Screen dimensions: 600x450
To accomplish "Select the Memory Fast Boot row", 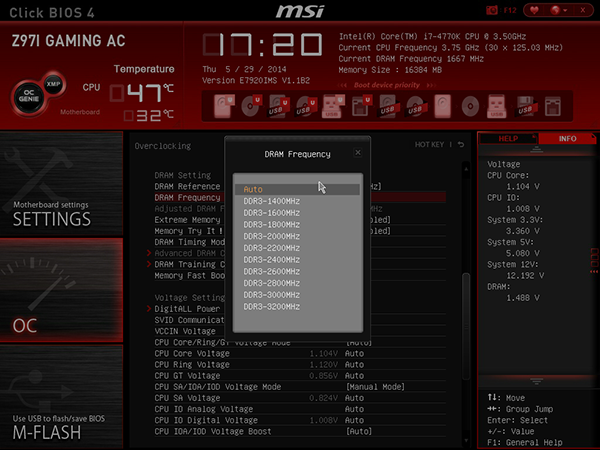I will coord(300,276).
